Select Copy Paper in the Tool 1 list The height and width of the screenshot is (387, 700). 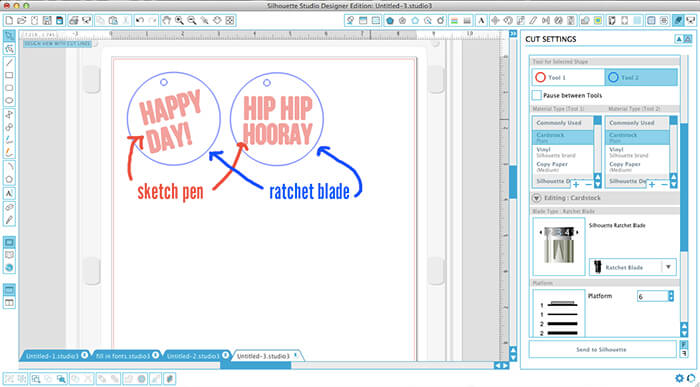562,167
